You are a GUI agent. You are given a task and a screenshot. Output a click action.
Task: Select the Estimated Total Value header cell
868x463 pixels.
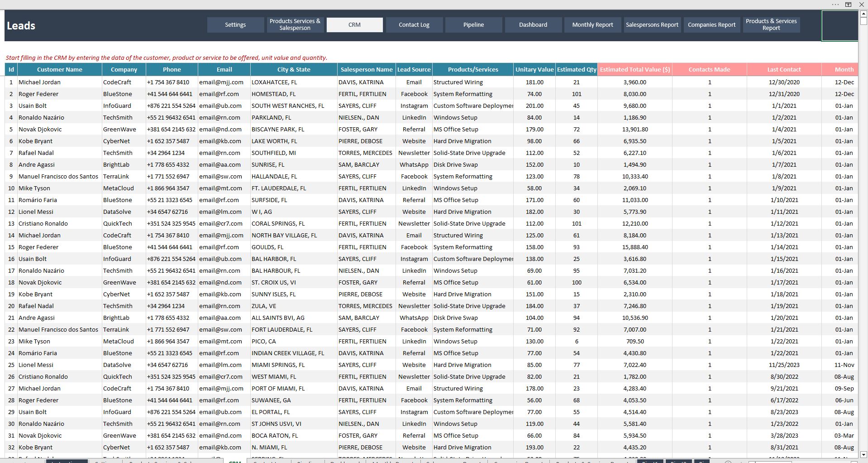634,70
